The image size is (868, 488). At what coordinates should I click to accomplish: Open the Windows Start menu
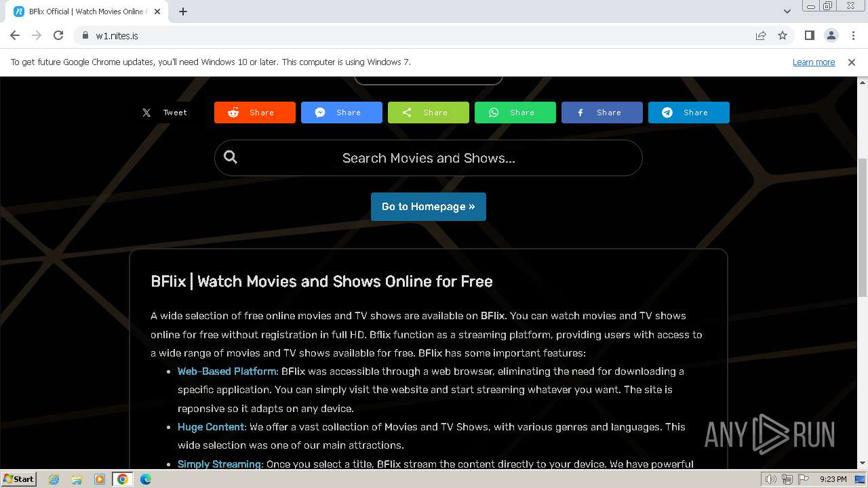pos(19,479)
